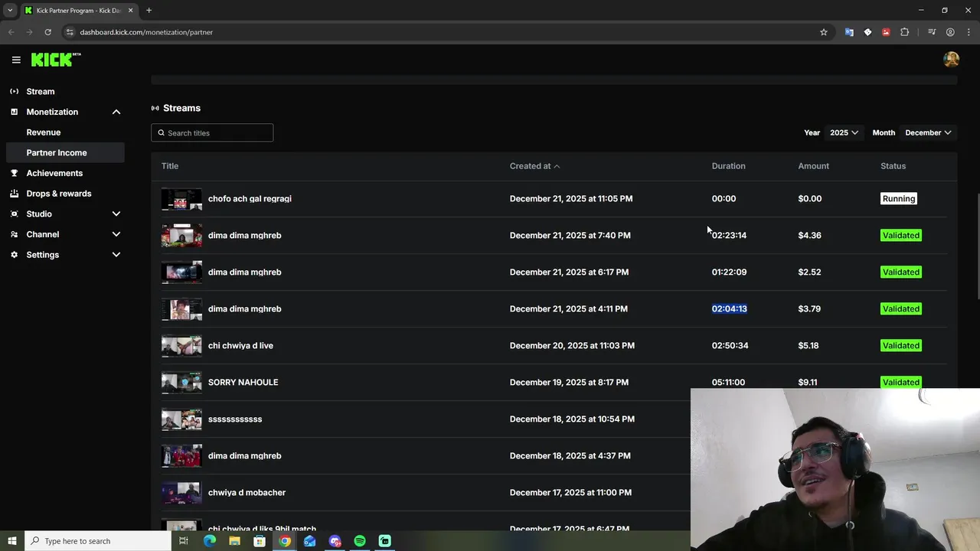
Task: Open the SORRY NAHOULE stream
Action: (x=243, y=383)
